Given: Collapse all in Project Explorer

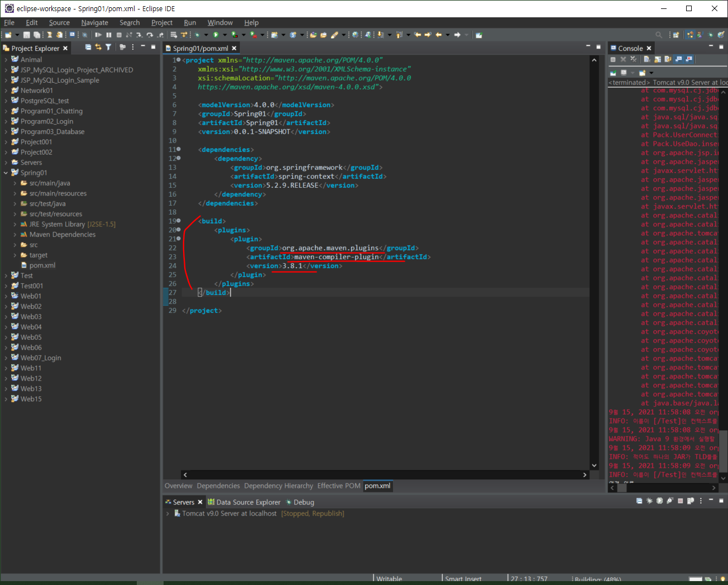Looking at the screenshot, I should coord(88,47).
